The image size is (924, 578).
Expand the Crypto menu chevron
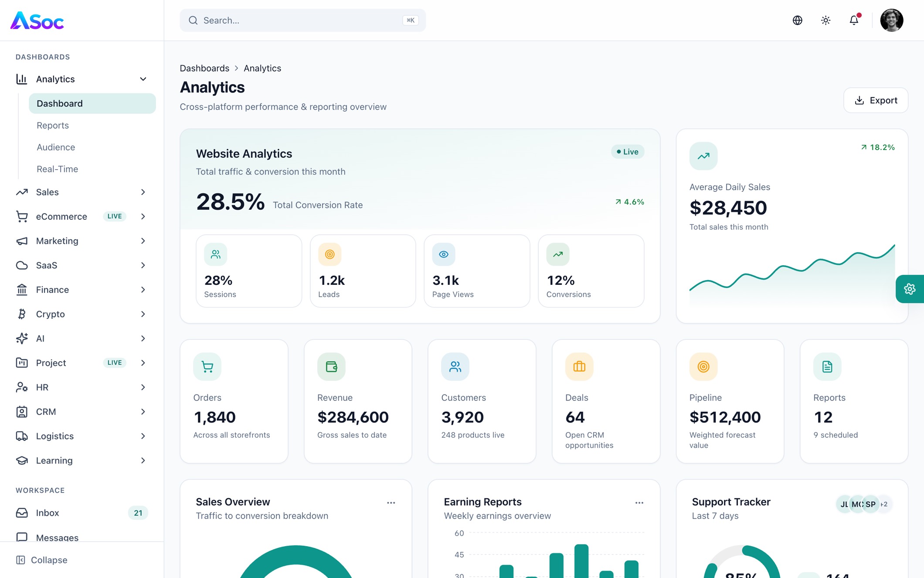[143, 314]
